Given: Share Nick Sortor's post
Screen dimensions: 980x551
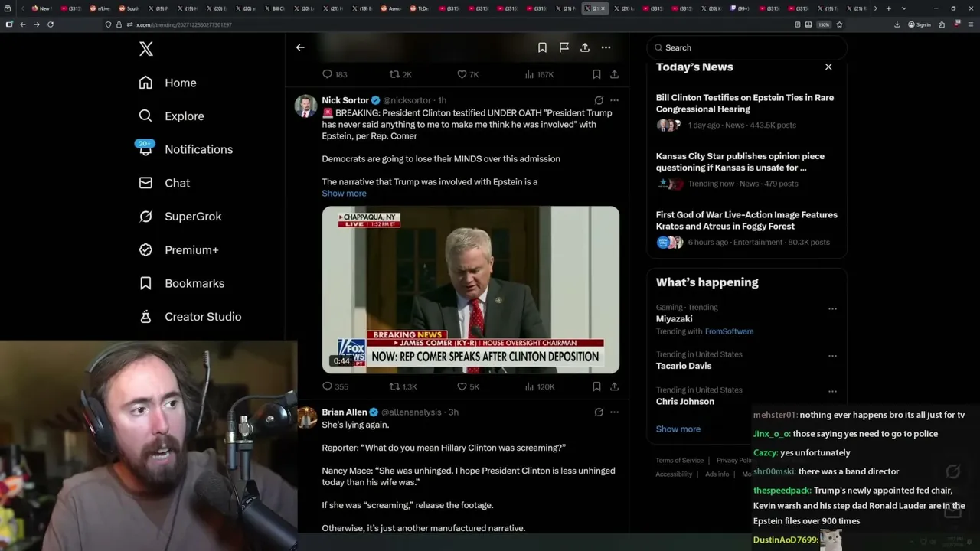Looking at the screenshot, I should point(614,387).
